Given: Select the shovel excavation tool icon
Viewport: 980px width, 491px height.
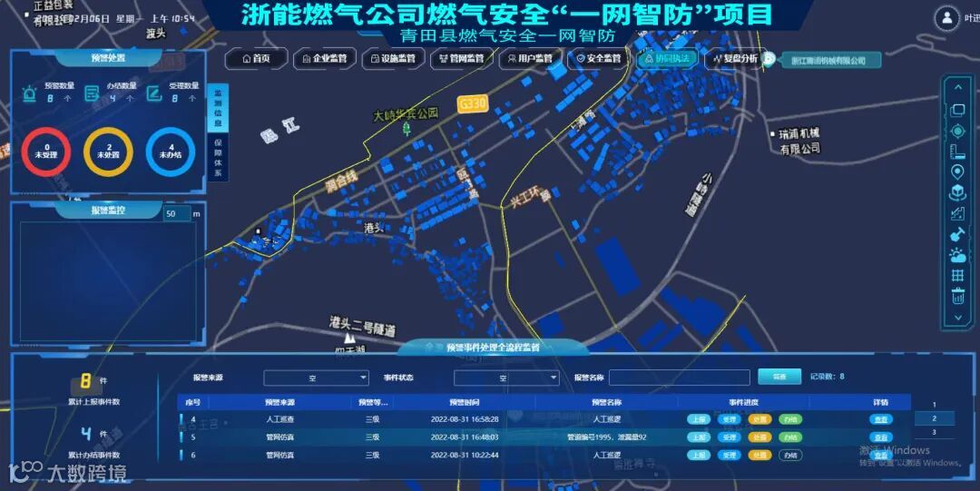Looking at the screenshot, I should point(957,234).
